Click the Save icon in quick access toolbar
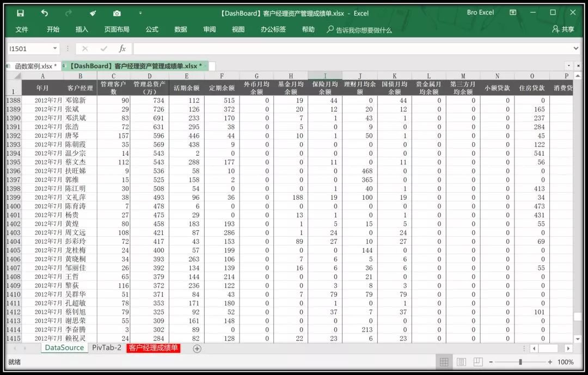588x375 pixels. coord(20,14)
